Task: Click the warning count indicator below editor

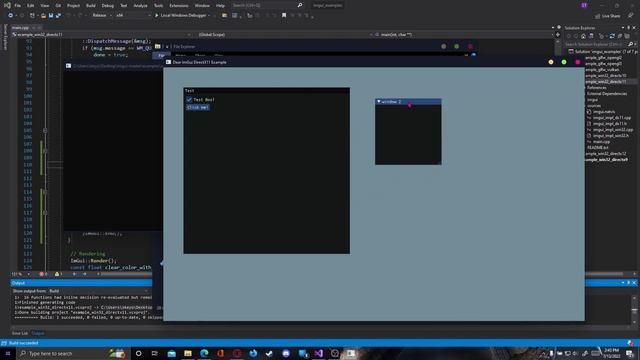Action: click(x=59, y=274)
